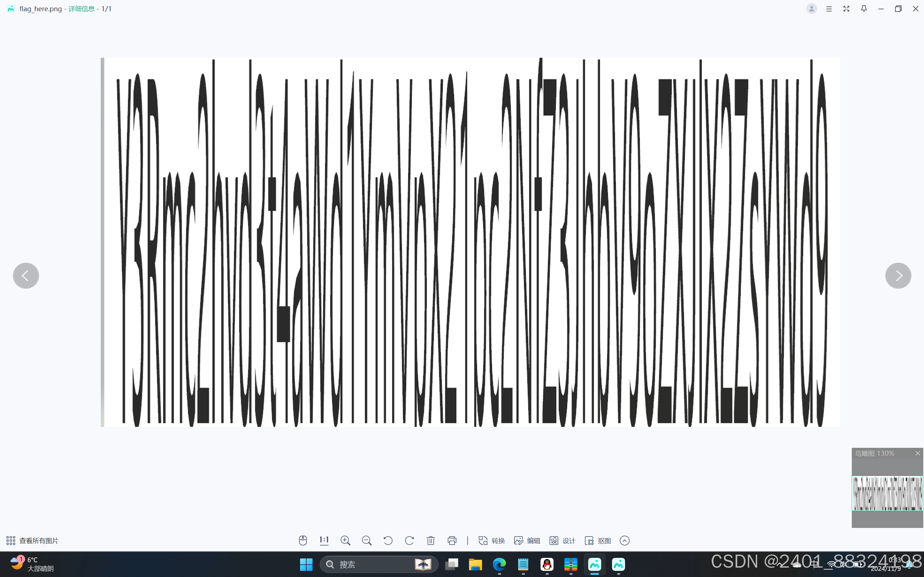Open the 抠图 cutout tool
This screenshot has height=577, width=924.
598,540
